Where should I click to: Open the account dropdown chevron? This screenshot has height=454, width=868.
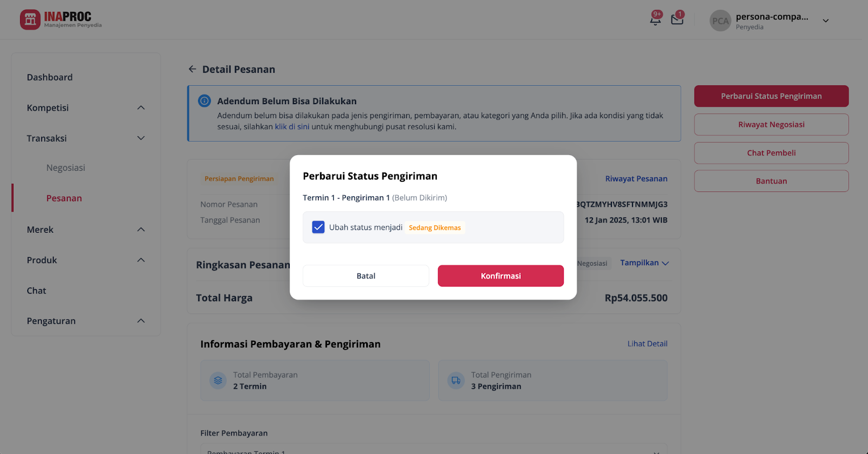click(826, 21)
